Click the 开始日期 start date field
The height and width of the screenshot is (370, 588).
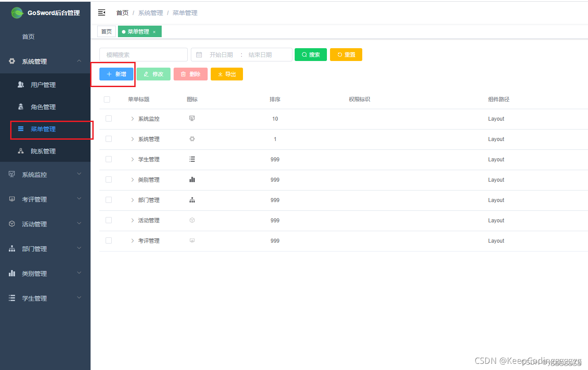click(x=221, y=55)
